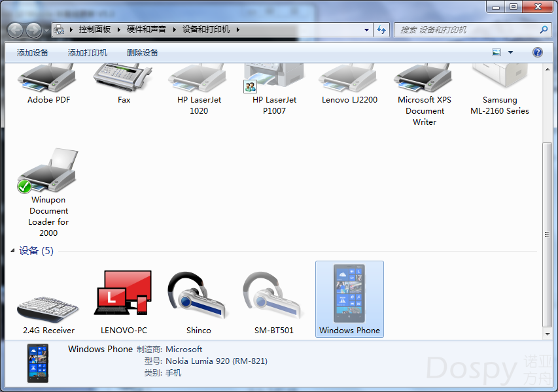Select the LENOVO-PC device icon
Screen dimensions: 558x392
click(124, 294)
